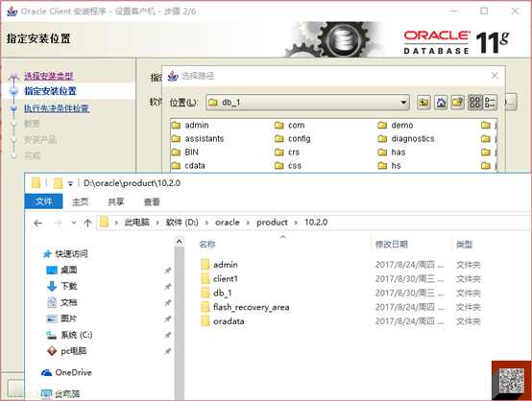This screenshot has height=401, width=532.
Task: Close the path selection dialog
Action: pyautogui.click(x=495, y=76)
